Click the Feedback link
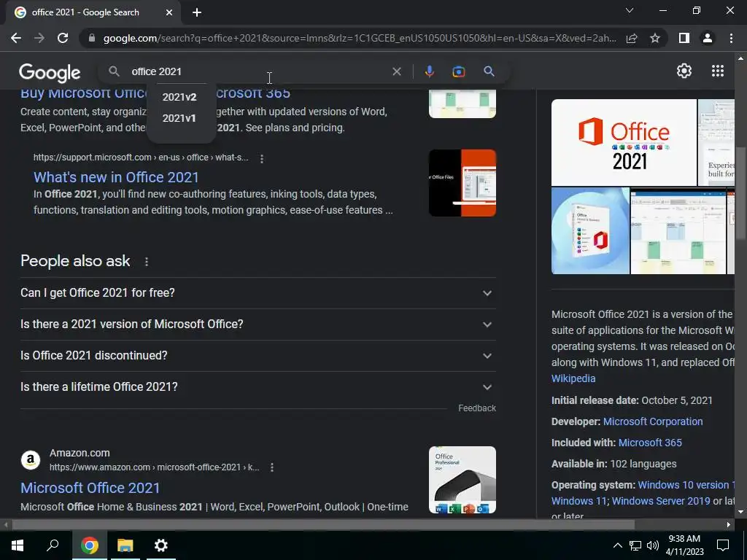747x560 pixels. pyautogui.click(x=477, y=408)
